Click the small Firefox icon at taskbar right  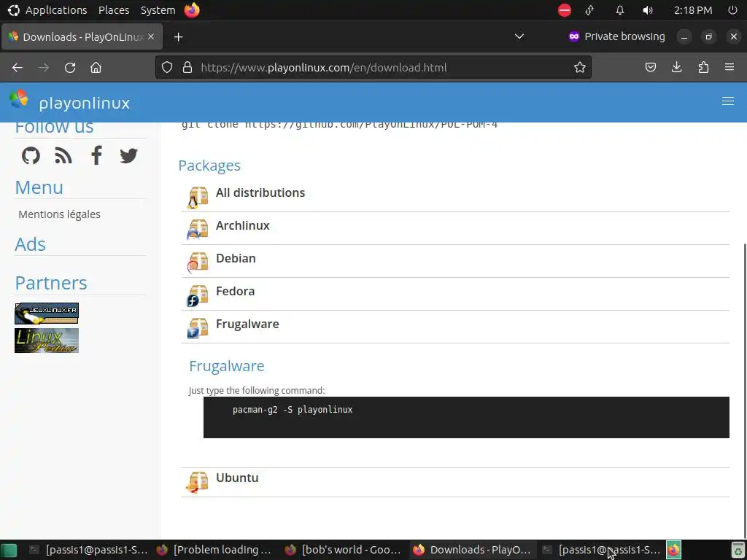coord(673,550)
